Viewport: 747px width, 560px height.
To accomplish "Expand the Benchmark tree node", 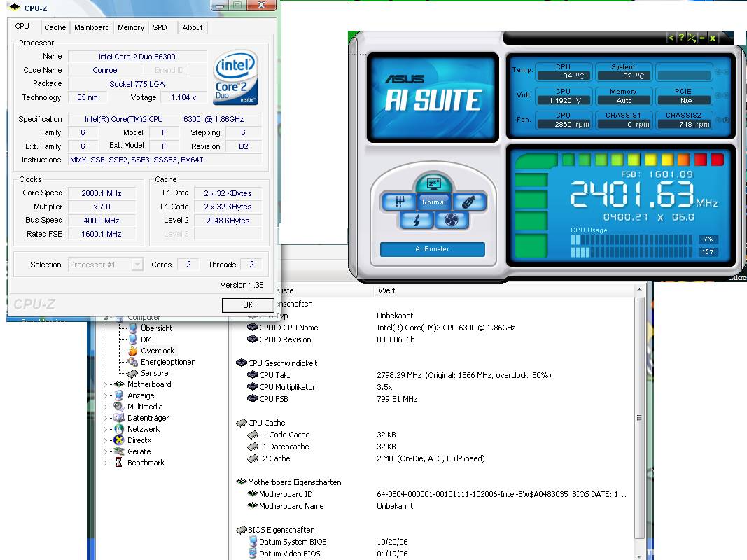I will tap(105, 463).
